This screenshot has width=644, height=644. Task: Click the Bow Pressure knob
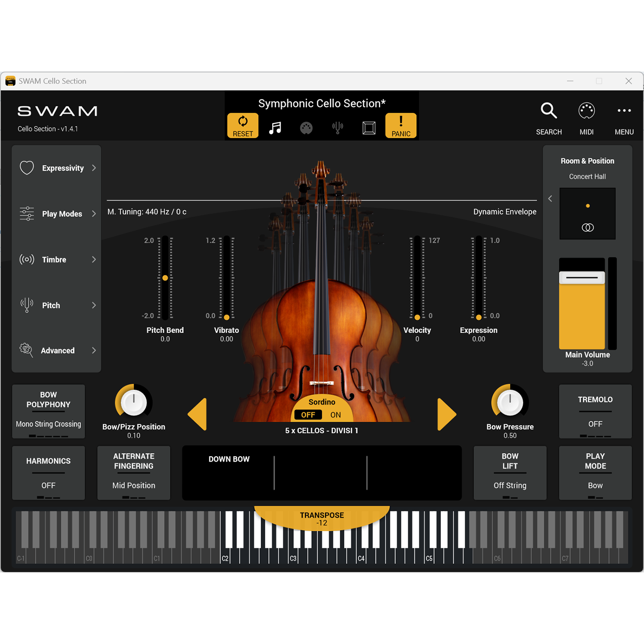(510, 402)
